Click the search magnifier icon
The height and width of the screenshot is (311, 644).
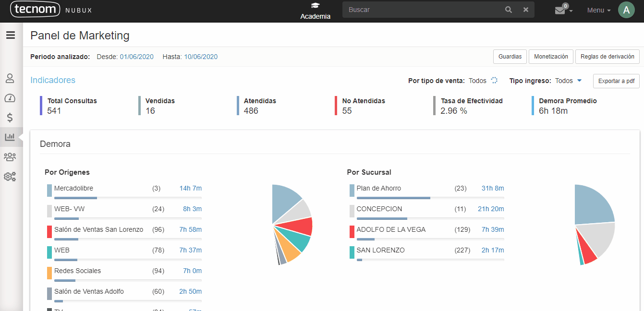[x=509, y=10]
